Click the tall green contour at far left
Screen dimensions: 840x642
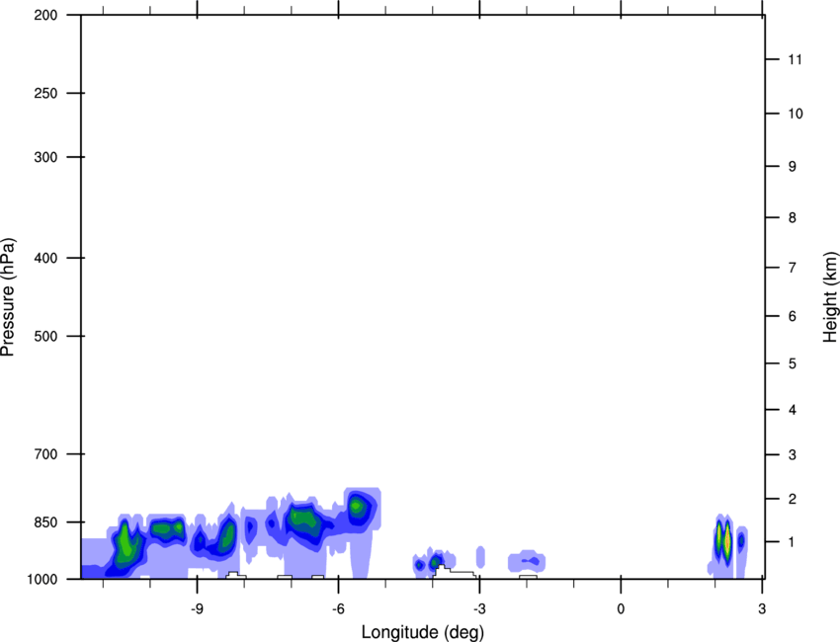coord(125,546)
